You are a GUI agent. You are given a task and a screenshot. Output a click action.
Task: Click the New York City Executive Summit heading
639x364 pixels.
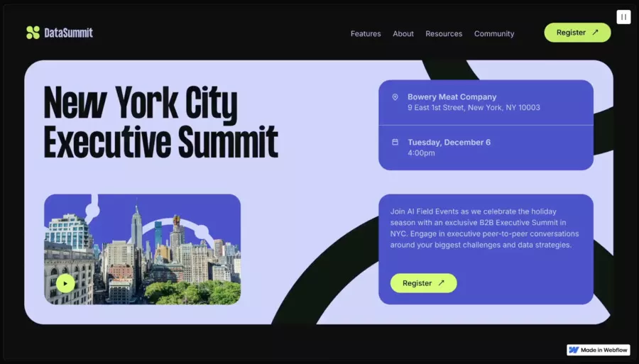point(161,122)
